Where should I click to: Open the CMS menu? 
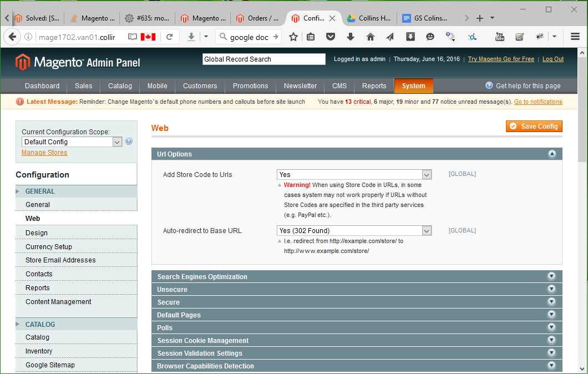coord(339,86)
